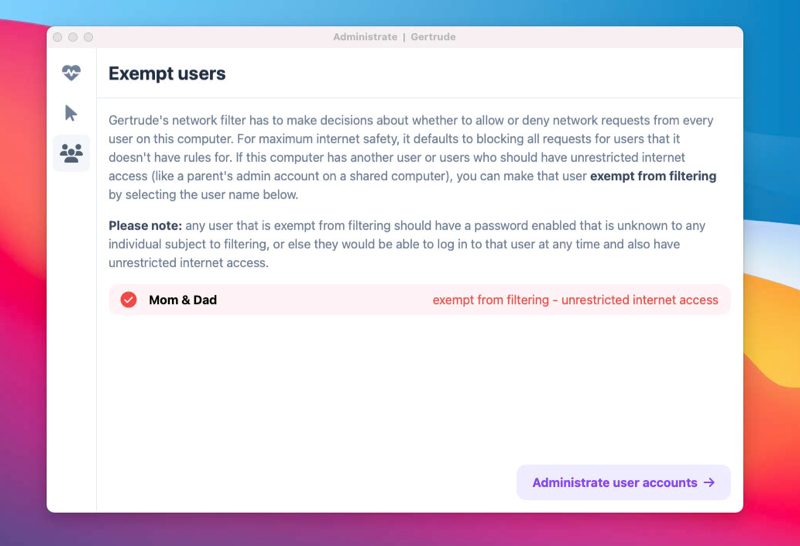Click the exempt from filtering status text
Image resolution: width=800 pixels, height=546 pixels.
[575, 300]
